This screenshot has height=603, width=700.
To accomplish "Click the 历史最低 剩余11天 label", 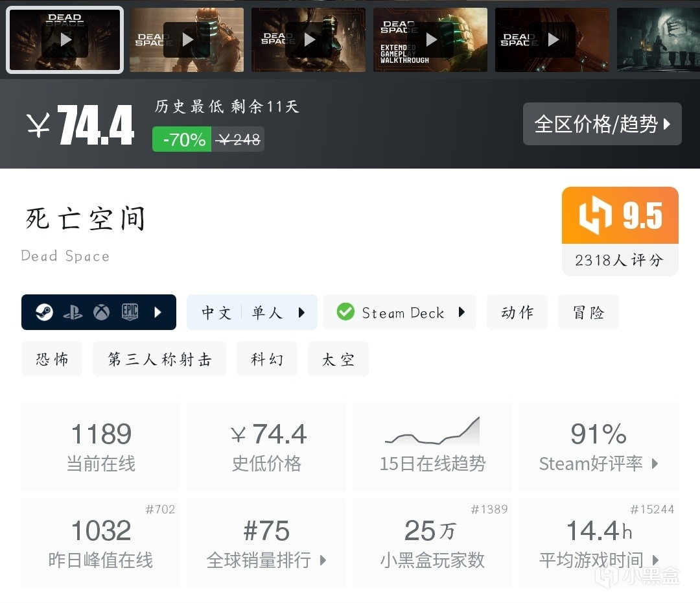I will click(227, 106).
